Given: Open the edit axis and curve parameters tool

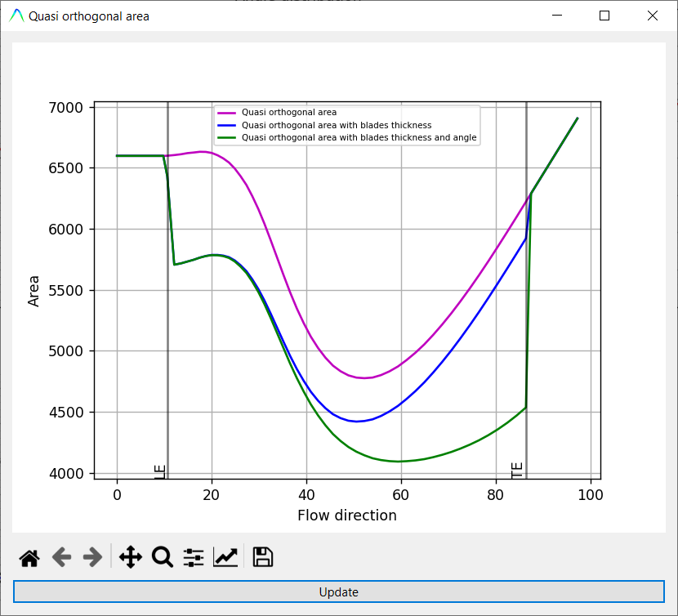Looking at the screenshot, I should tap(225, 558).
